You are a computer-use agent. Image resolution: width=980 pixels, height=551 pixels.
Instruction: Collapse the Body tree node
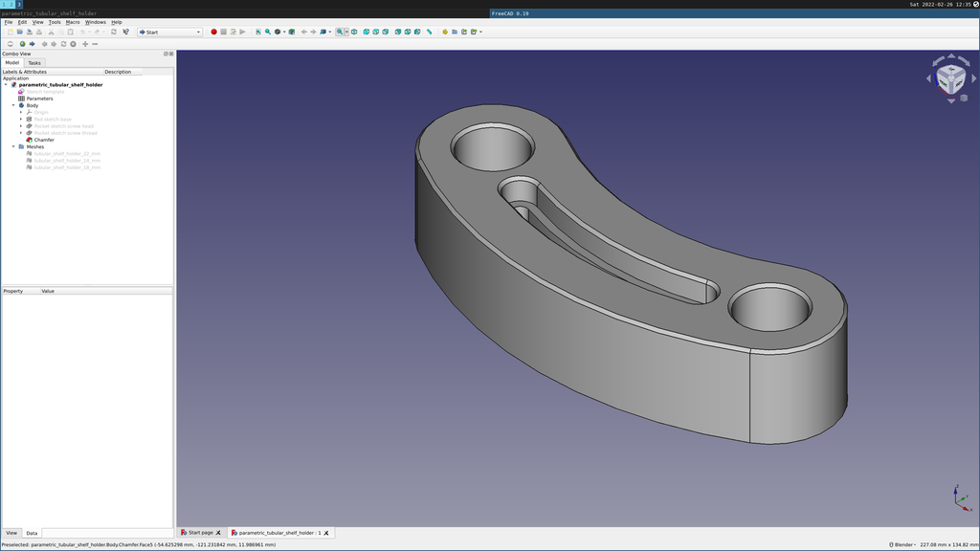(13, 105)
